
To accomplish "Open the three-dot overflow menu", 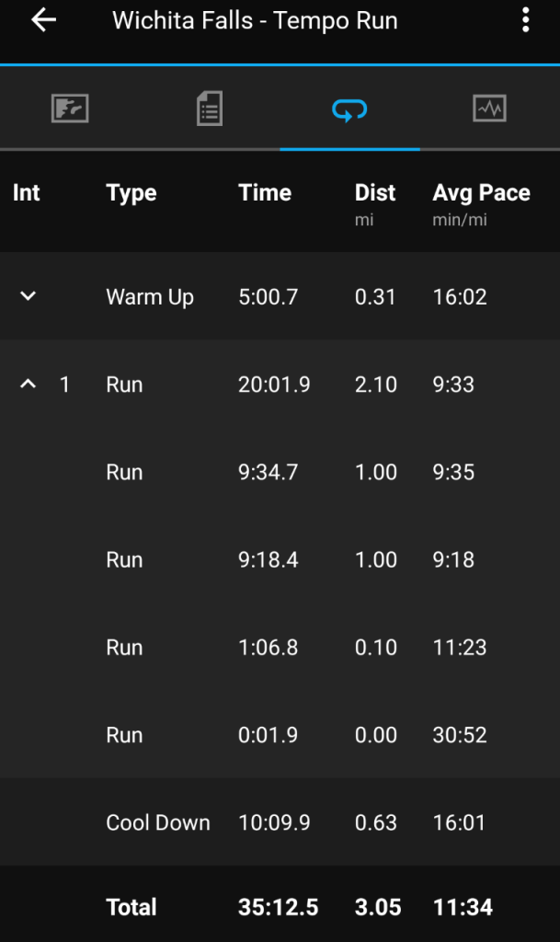I will [x=525, y=21].
